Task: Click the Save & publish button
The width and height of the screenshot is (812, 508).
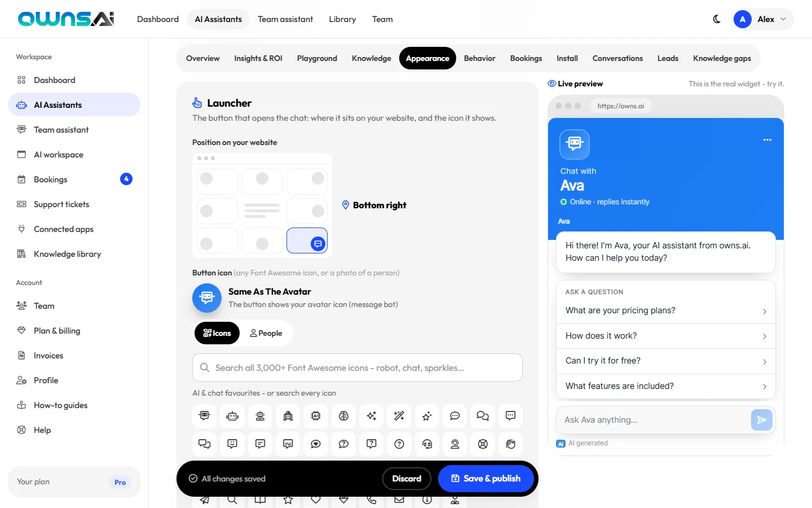Action: (x=486, y=479)
